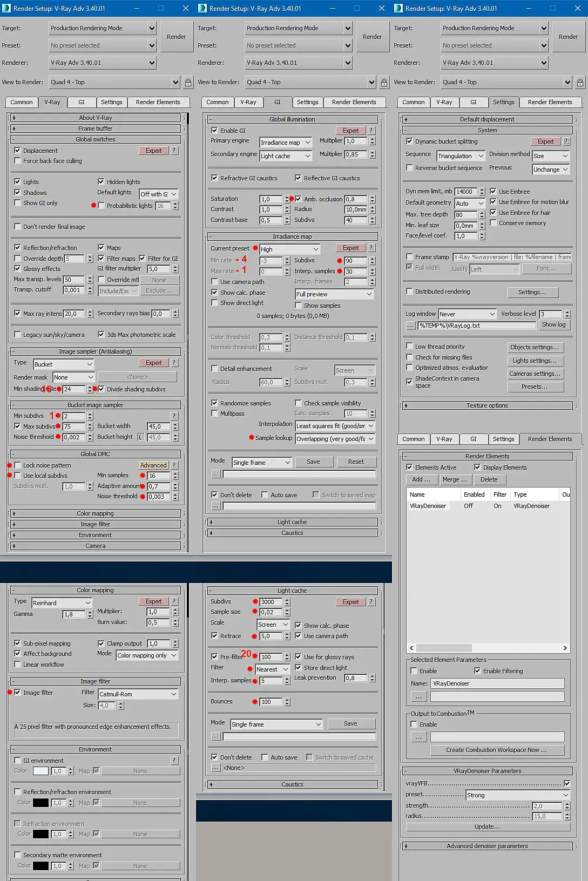Enable Probabilistic lights checkbox
The image size is (588, 881).
101,206
